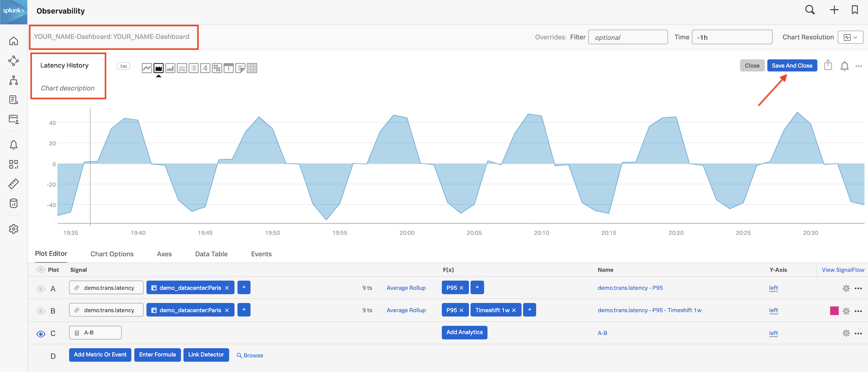The width and height of the screenshot is (868, 372).
Task: Choose the heatmap chart type icon
Action: tap(217, 68)
